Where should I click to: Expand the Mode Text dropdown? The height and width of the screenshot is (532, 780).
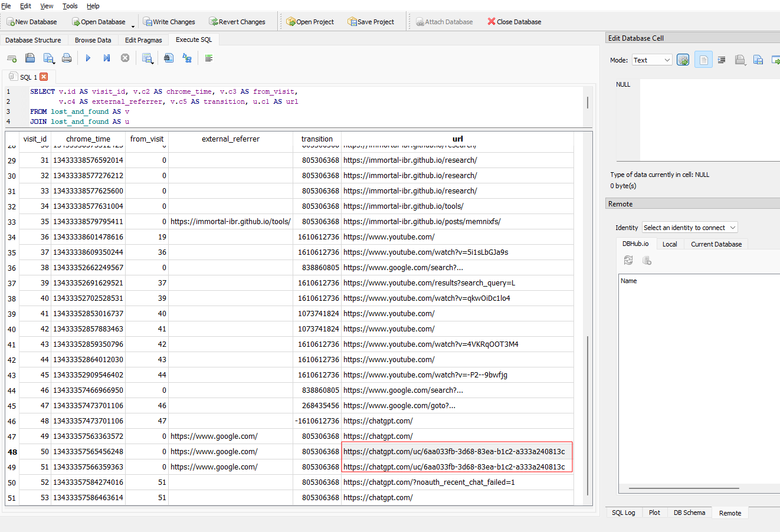click(652, 60)
